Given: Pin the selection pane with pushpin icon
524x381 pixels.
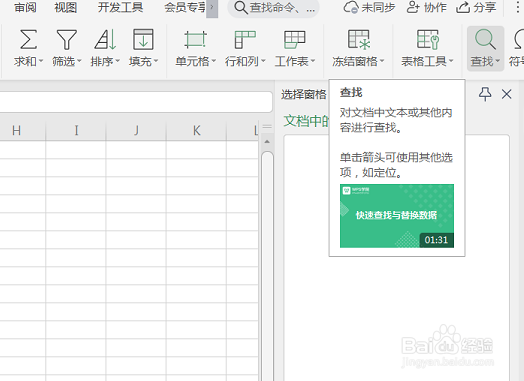Looking at the screenshot, I should click(x=485, y=94).
